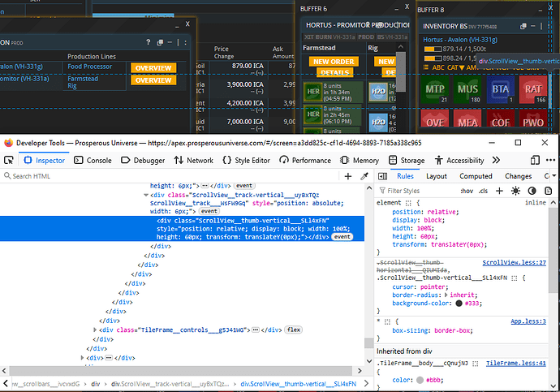Viewport: 560px width, 392px height.
Task: Open Hortus - Avalon (VH-331g) inventory link
Action: (x=460, y=40)
